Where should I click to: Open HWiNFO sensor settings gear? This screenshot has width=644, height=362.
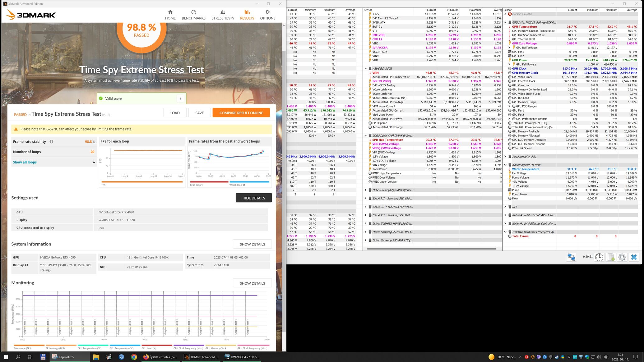(622, 257)
